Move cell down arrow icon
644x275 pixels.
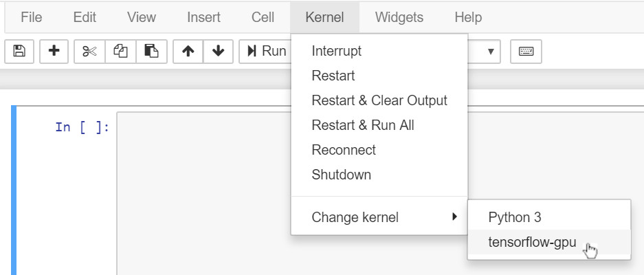pos(218,52)
